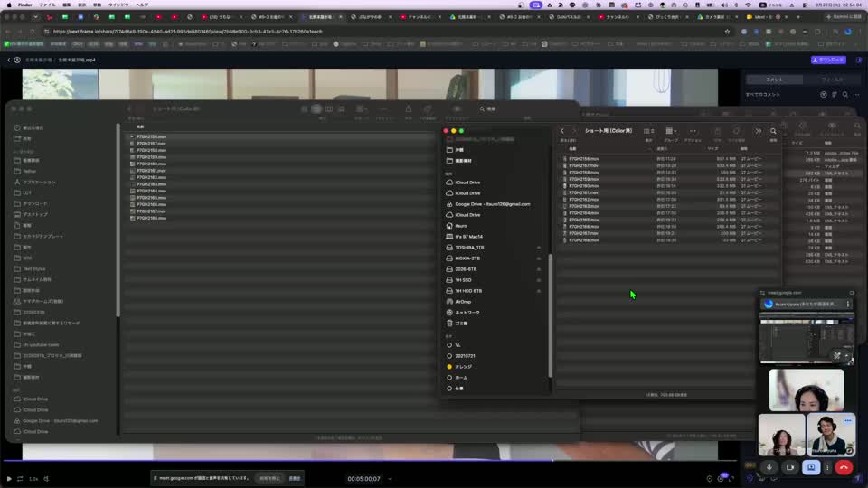This screenshot has height=488, width=868.
Task: Expand the timecode format chevron
Action: (x=390, y=479)
